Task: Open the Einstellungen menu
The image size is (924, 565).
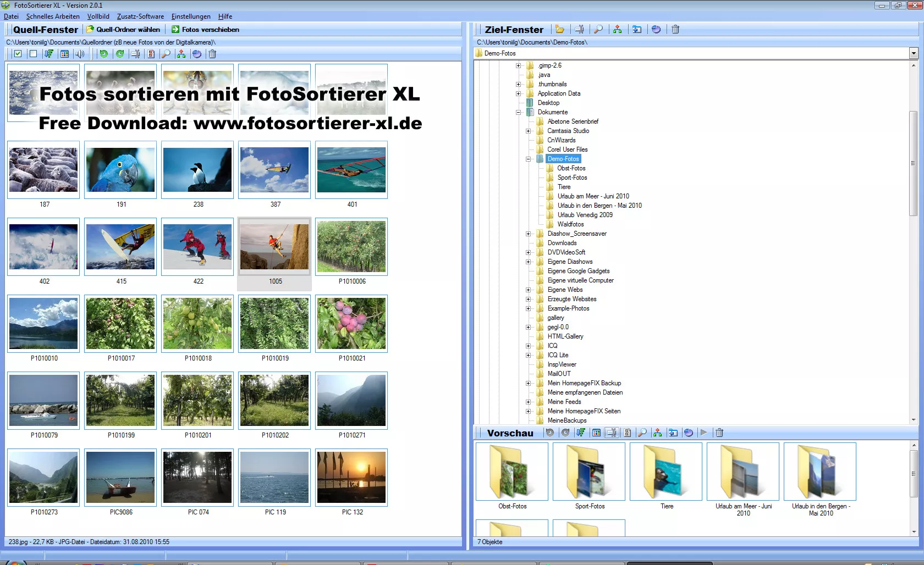Action: [x=191, y=16]
